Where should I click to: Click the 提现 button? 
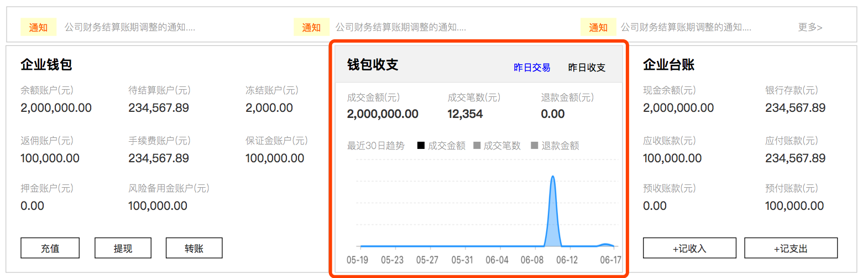coord(123,248)
